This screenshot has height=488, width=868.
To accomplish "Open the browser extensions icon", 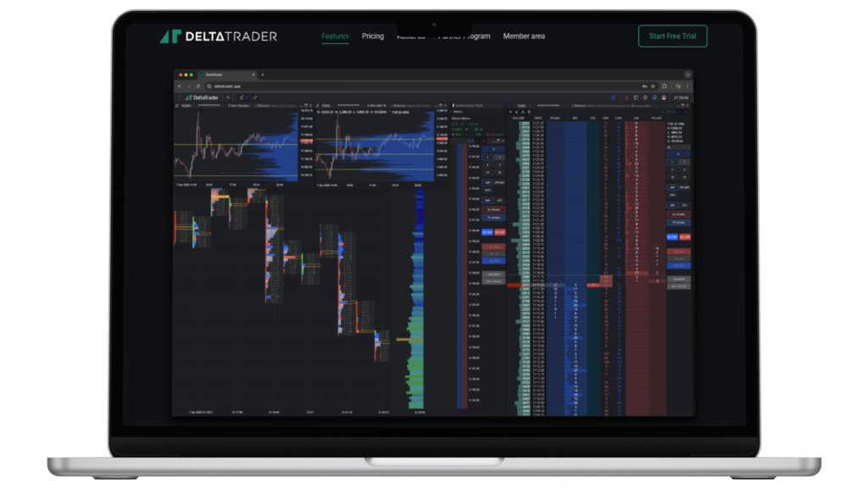I will click(665, 86).
